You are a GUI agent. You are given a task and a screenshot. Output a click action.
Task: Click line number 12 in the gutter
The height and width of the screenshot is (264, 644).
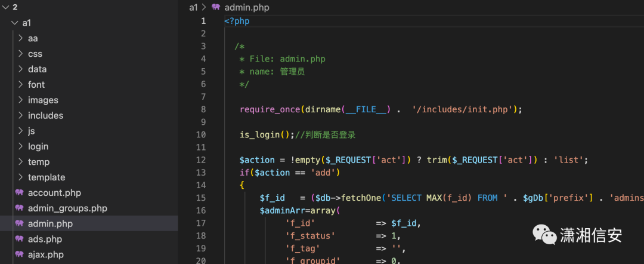(x=201, y=159)
